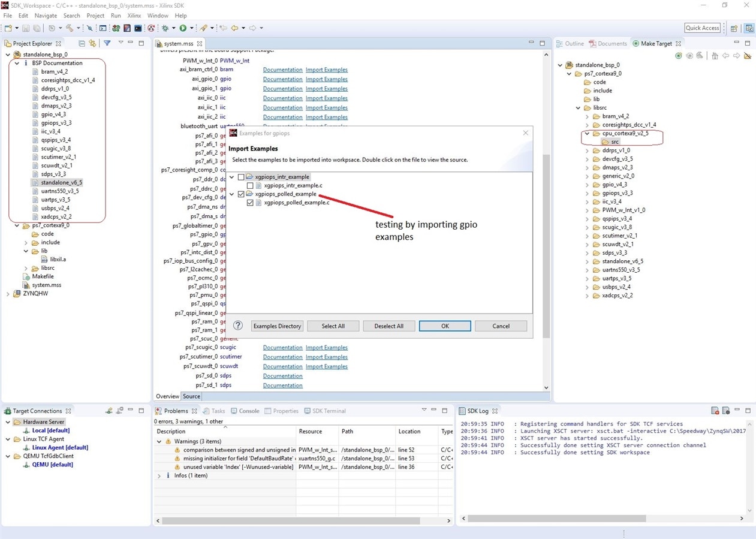The height and width of the screenshot is (539, 756).
Task: Open the Xilinx menu
Action: click(x=134, y=16)
